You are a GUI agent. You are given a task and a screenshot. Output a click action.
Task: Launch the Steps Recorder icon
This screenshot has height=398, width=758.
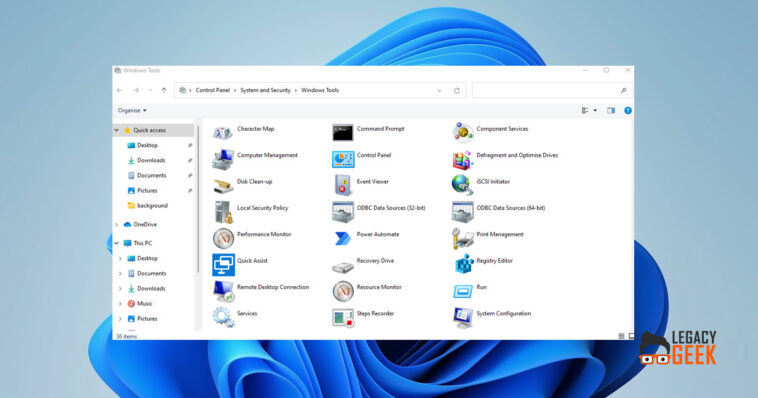(x=343, y=318)
